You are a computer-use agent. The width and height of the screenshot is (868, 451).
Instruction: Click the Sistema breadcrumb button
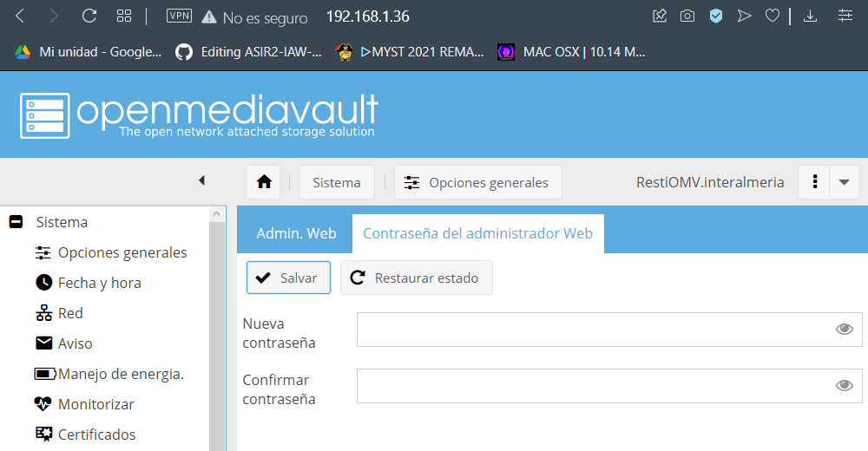point(337,182)
